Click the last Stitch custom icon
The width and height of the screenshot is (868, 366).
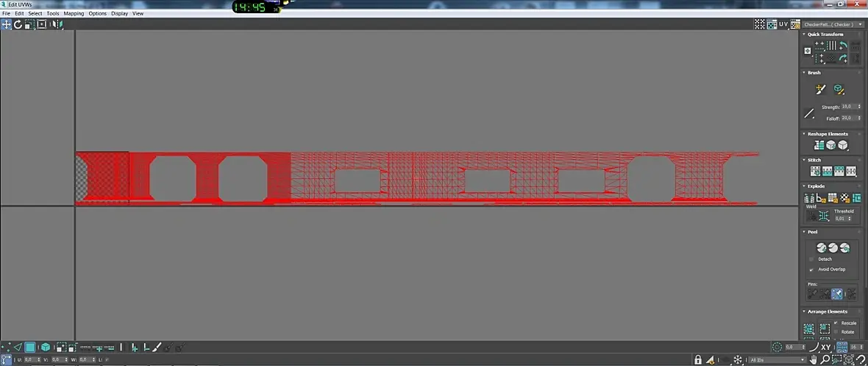[851, 172]
